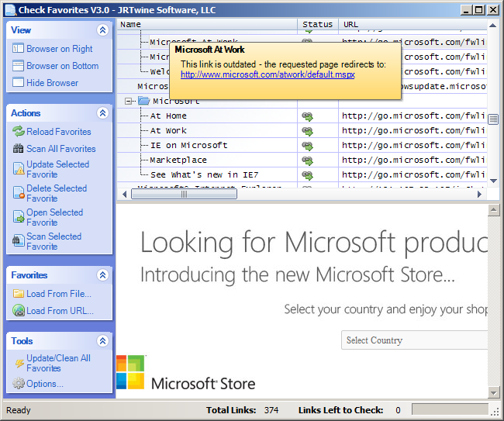Screen dimensions: 504x421
Task: Click the URL column header
Action: click(x=413, y=25)
